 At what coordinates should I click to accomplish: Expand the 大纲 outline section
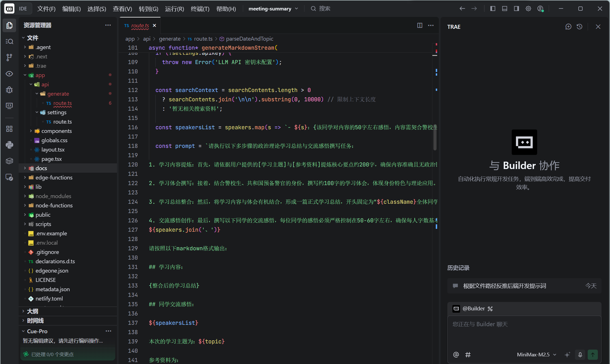(32, 311)
